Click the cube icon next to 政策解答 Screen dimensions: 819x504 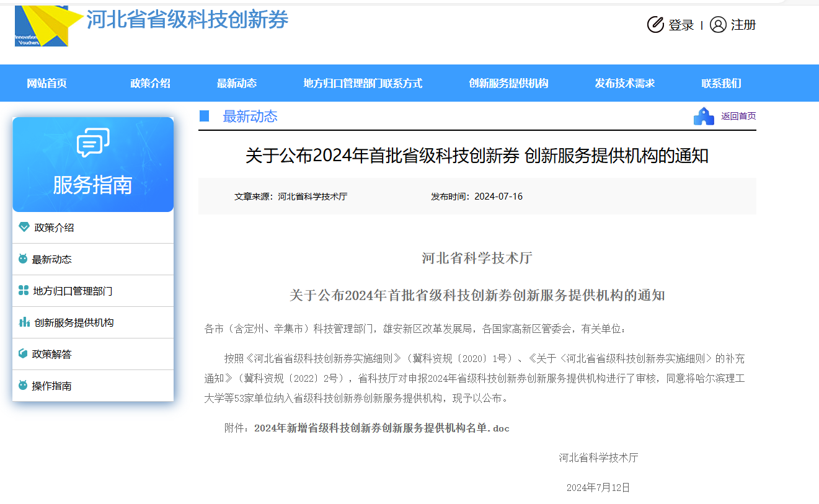23,354
